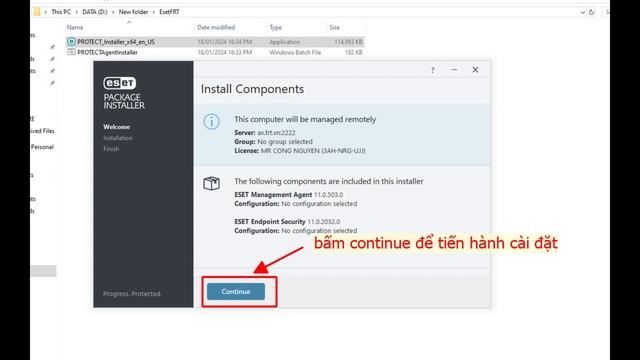Click the server address av.frt.vn:2222 text
The width and height of the screenshot is (640, 360).
point(276,133)
